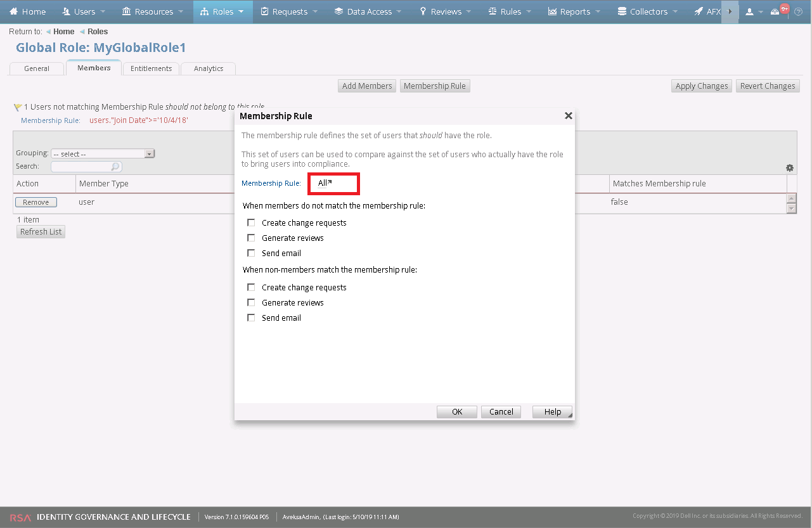Screen dimensions: 812x528
Task: Close the Membership Rule dialog with X
Action: [x=568, y=116]
